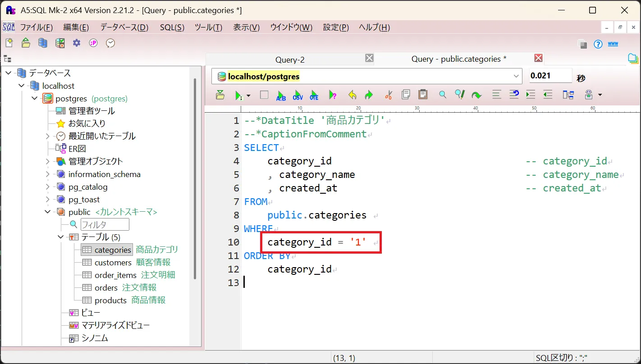Run the query to CSV export icon
The width and height of the screenshot is (641, 364).
point(298,95)
